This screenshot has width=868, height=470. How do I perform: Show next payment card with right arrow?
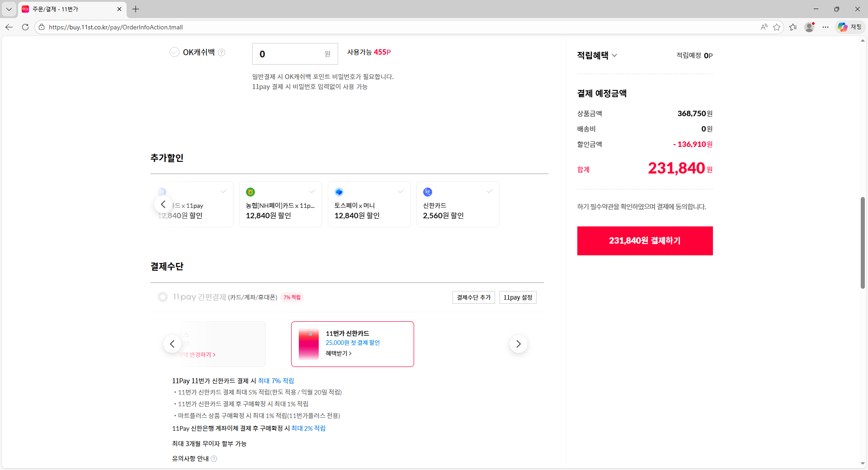point(518,344)
